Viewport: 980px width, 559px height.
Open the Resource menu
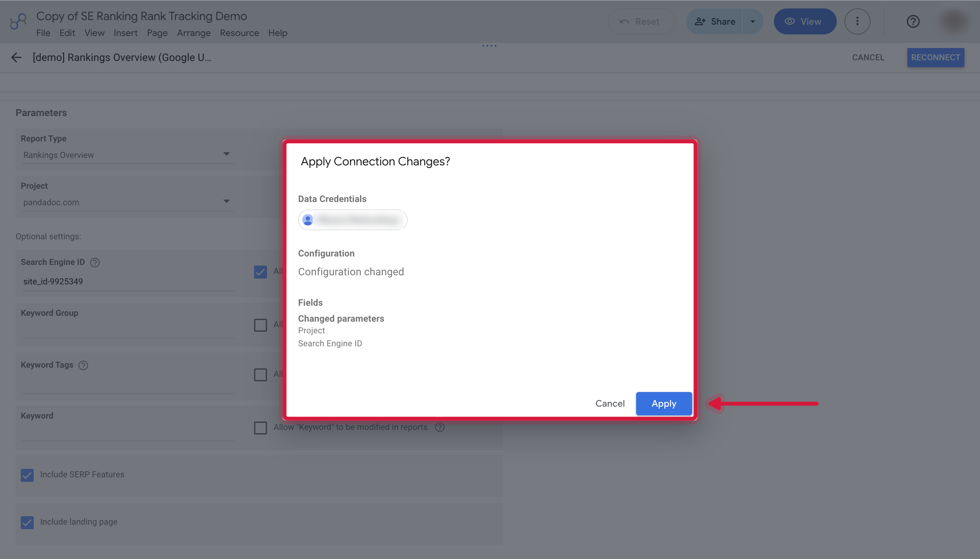[x=239, y=33]
